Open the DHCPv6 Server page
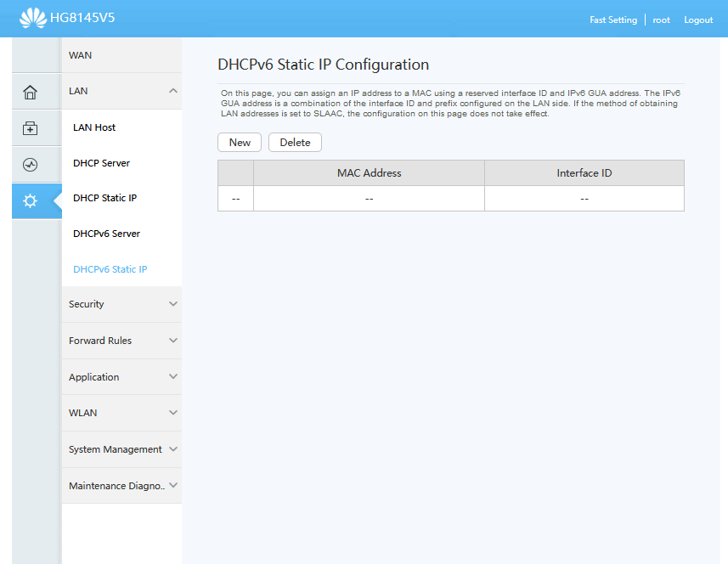 point(106,234)
